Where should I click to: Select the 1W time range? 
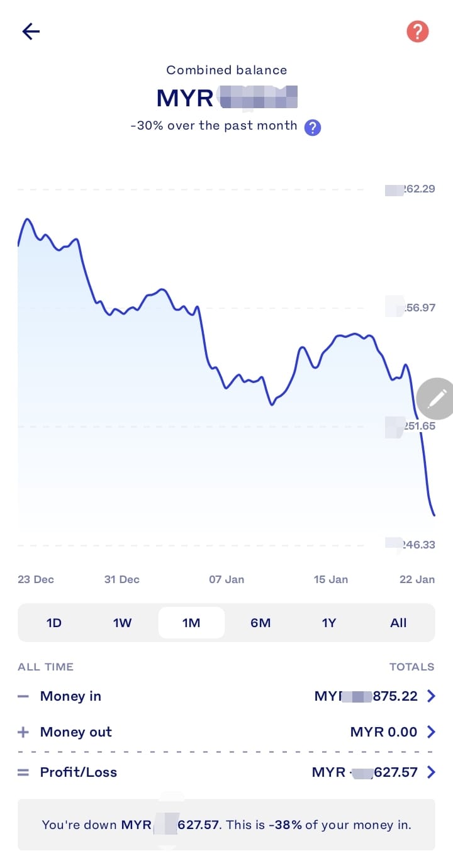point(122,623)
